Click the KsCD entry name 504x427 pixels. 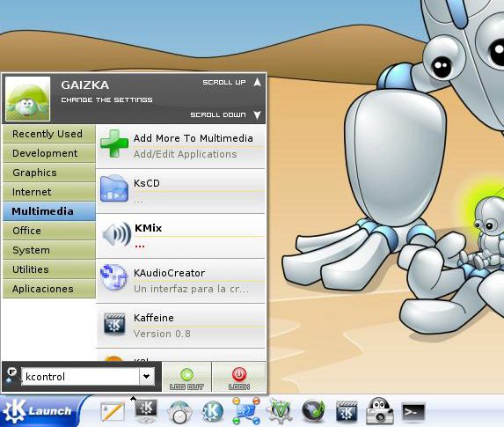147,183
